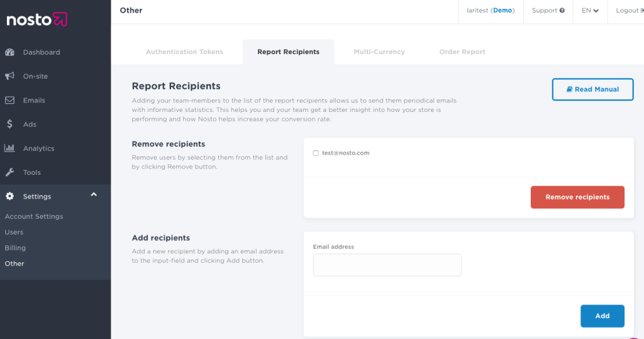This screenshot has height=339, width=644.
Task: Open the Read Manual button
Action: click(x=592, y=89)
